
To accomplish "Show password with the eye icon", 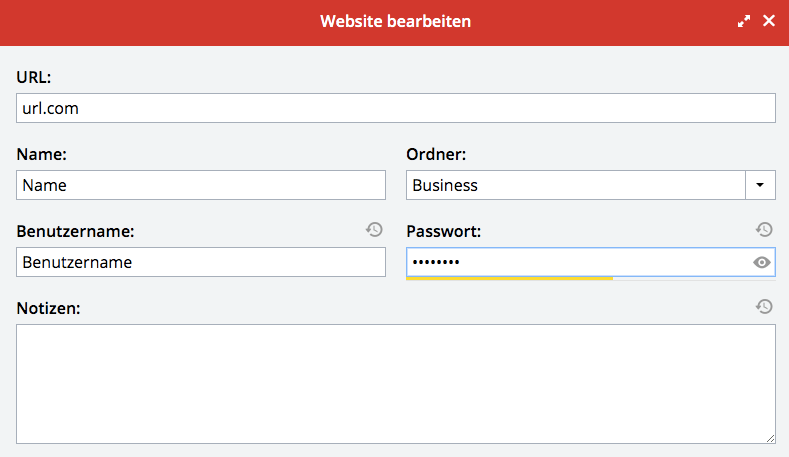I will [762, 262].
